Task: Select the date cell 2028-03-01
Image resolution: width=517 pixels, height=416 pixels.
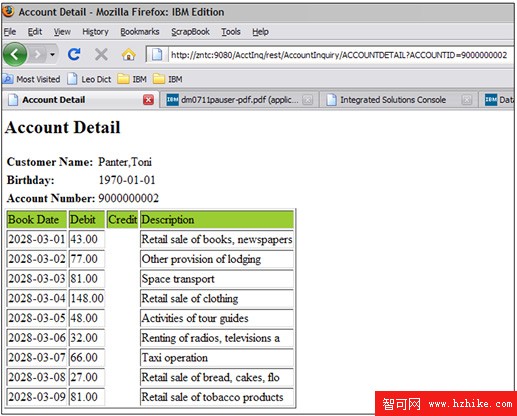Action: coord(37,239)
